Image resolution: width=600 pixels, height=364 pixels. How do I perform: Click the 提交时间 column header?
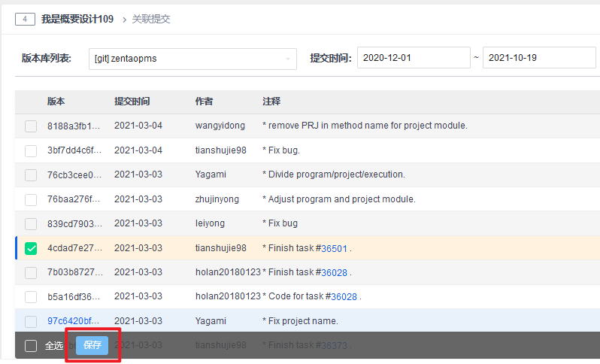click(132, 102)
